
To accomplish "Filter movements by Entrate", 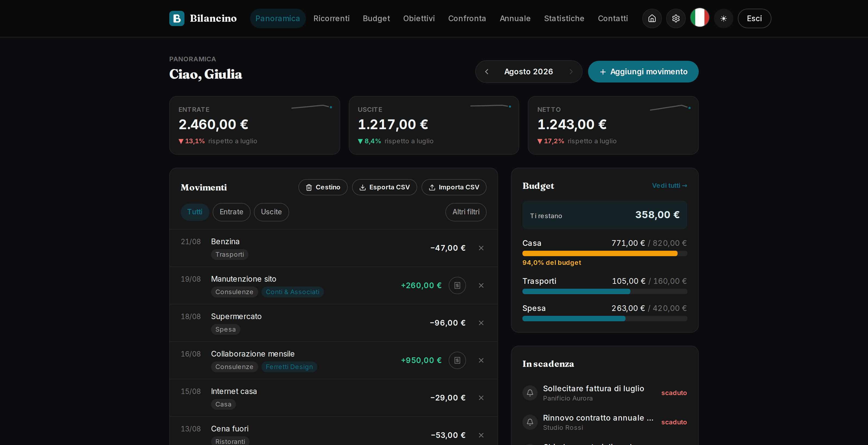I will point(231,212).
